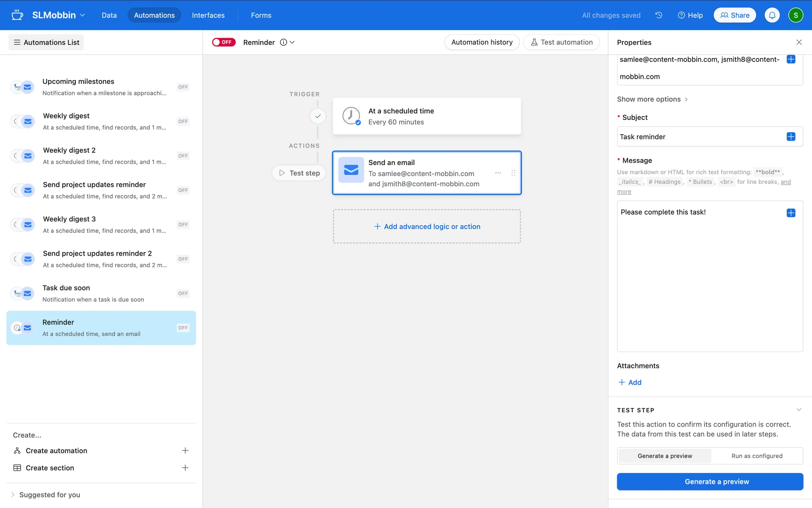Screen dimensions: 812x508
Task: Open Send an email step options ellipsis
Action: pyautogui.click(x=498, y=173)
